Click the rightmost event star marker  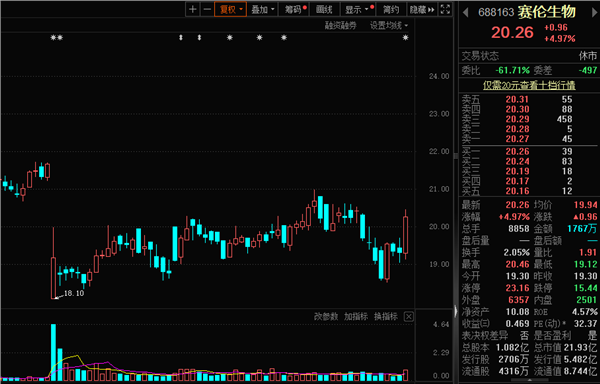coord(406,37)
